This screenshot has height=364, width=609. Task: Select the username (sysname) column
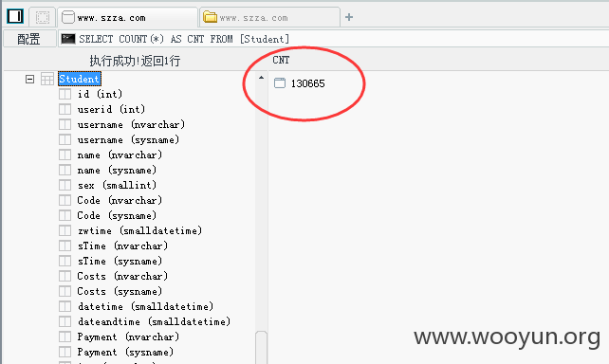[x=128, y=139]
